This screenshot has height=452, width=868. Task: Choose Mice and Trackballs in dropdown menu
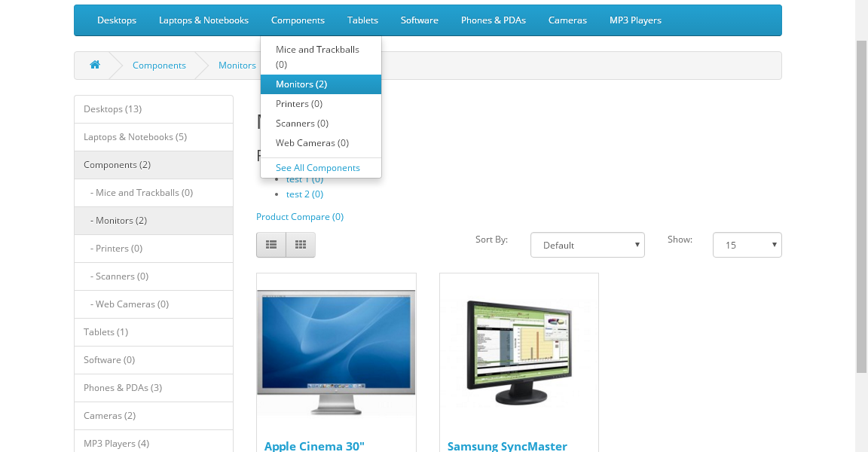320,57
